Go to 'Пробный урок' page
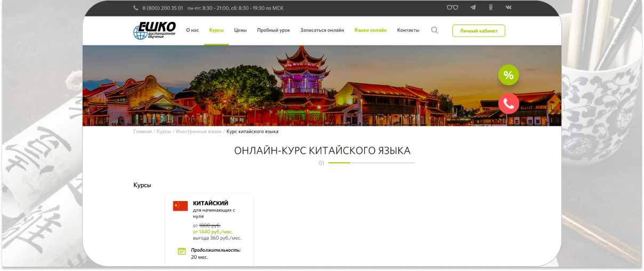644x271 pixels. point(273,30)
